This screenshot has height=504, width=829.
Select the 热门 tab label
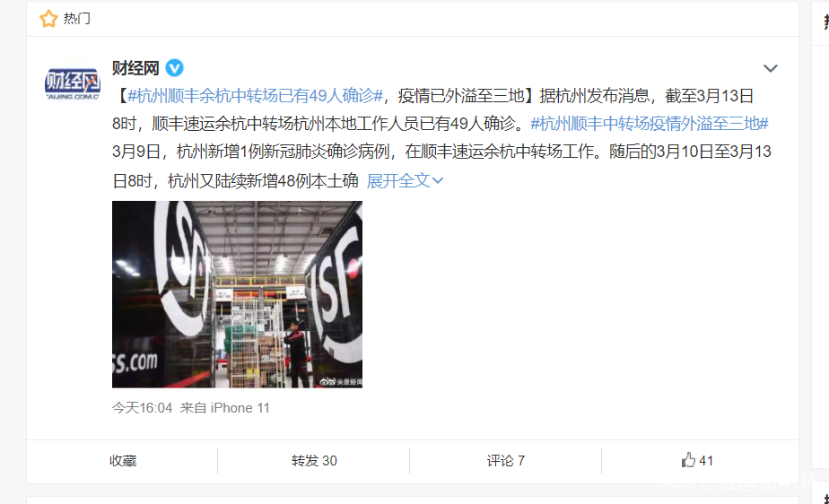point(76,19)
